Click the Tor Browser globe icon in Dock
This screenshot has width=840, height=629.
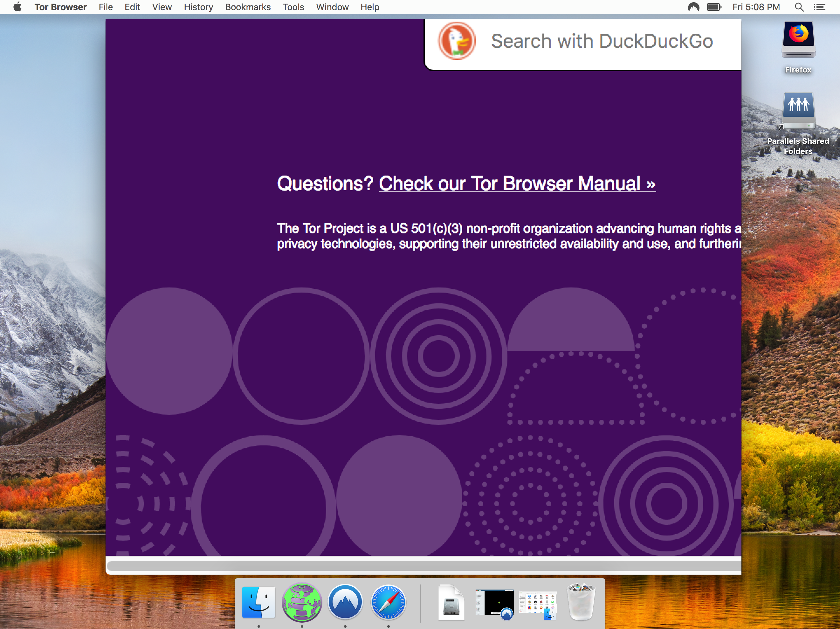point(302,602)
